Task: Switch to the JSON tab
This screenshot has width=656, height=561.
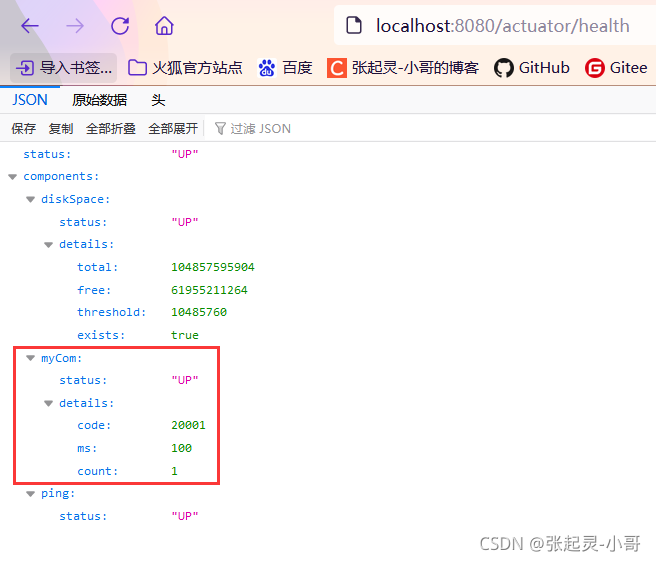Action: [30, 100]
